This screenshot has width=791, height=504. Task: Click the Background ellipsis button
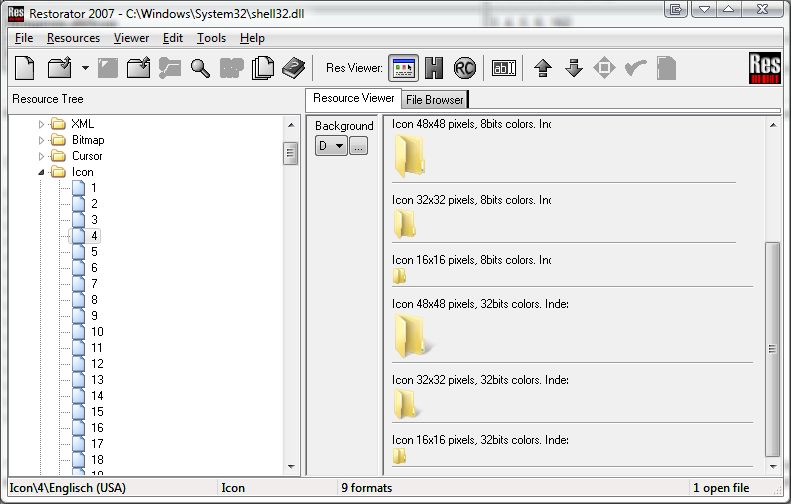pyautogui.click(x=358, y=146)
